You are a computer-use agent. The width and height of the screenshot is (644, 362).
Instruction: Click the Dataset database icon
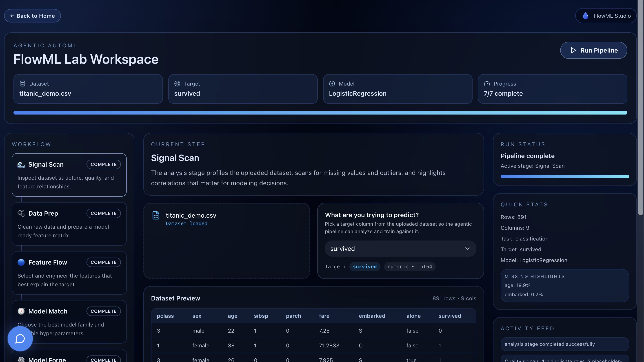click(22, 84)
